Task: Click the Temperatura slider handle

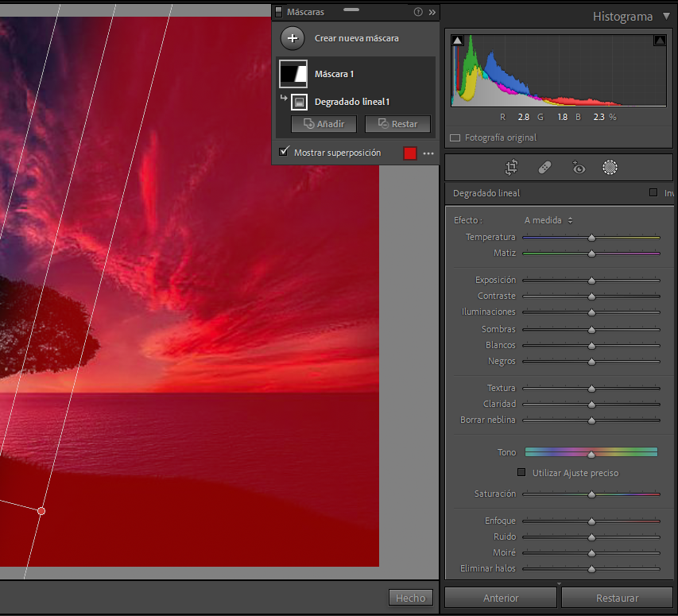Action: pos(591,238)
